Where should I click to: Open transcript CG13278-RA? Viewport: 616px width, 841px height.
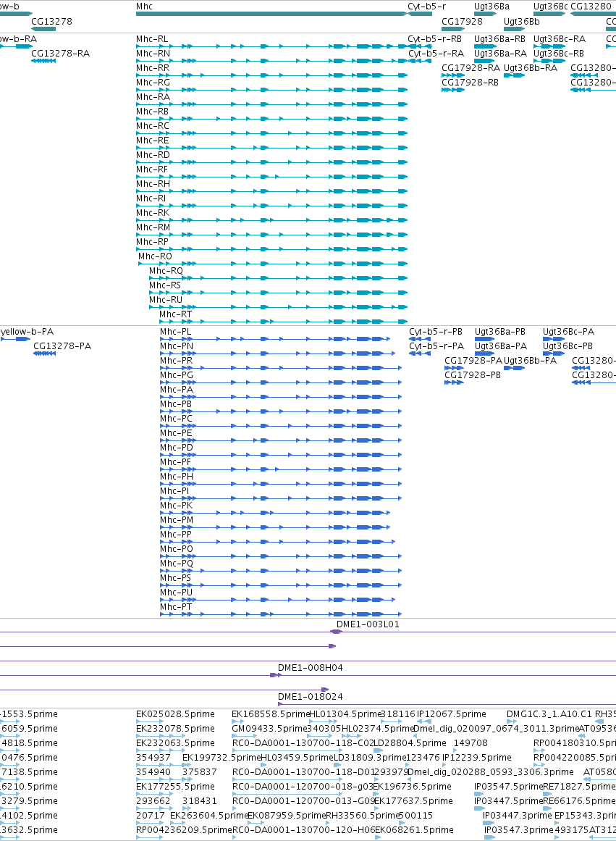point(60,54)
